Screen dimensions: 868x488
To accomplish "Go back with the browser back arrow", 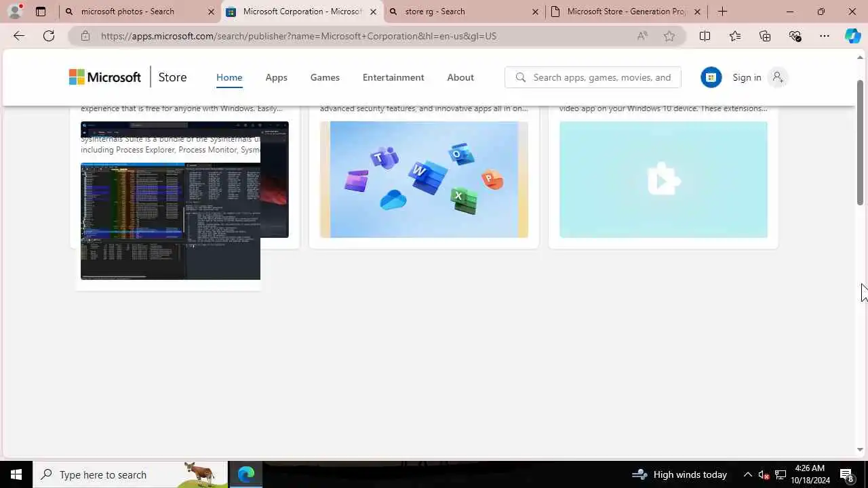I will (19, 36).
